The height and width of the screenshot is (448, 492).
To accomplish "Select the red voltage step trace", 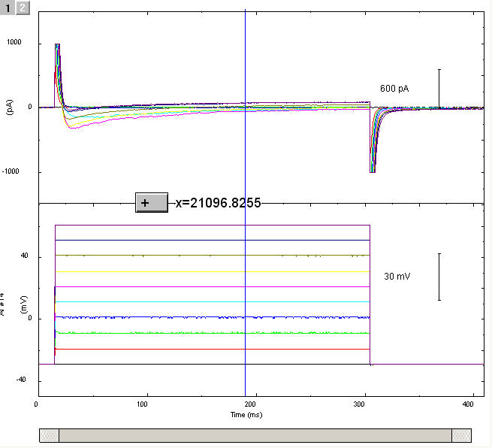I will (x=188, y=349).
